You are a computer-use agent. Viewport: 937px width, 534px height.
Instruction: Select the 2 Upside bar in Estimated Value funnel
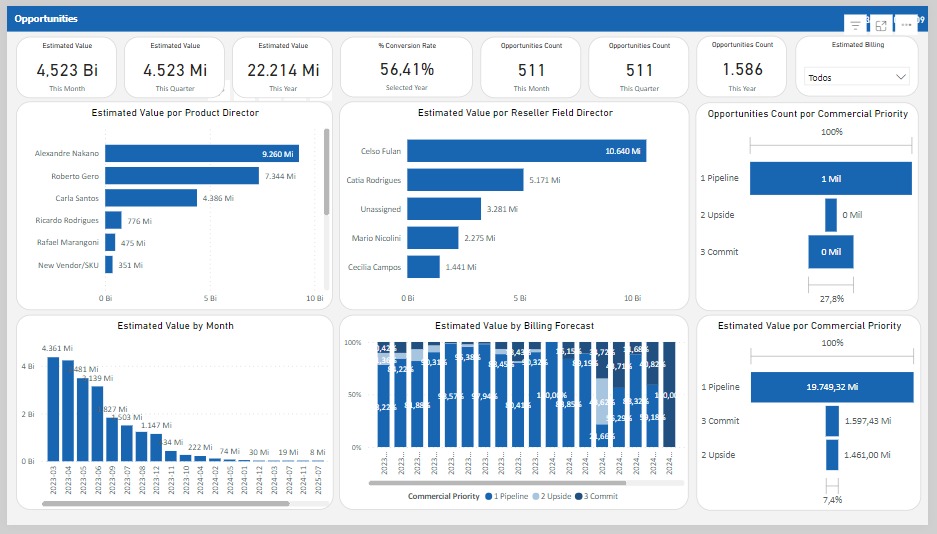(x=832, y=455)
